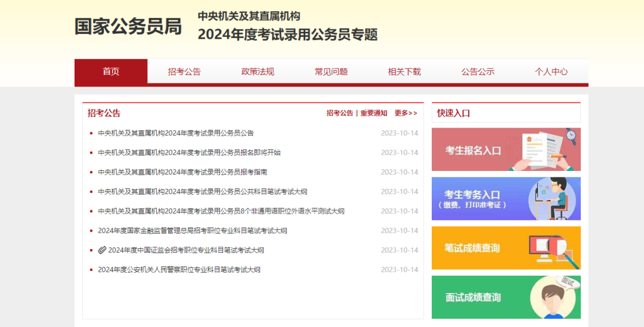Click the 国家公务员局 site title
This screenshot has height=327, width=644.
pos(128,27)
